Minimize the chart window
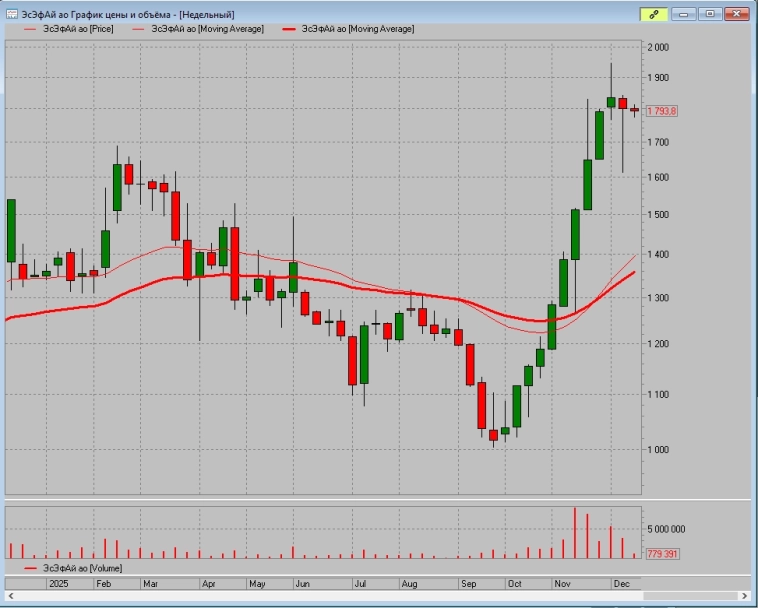Viewport: 758px width, 608px height. pyautogui.click(x=684, y=14)
